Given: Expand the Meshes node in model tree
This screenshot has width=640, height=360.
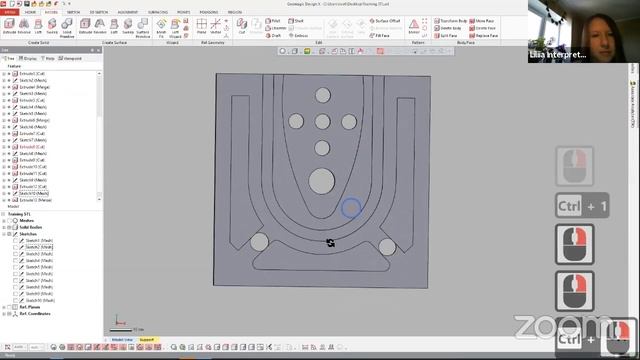Looking at the screenshot, I should click(4, 221).
